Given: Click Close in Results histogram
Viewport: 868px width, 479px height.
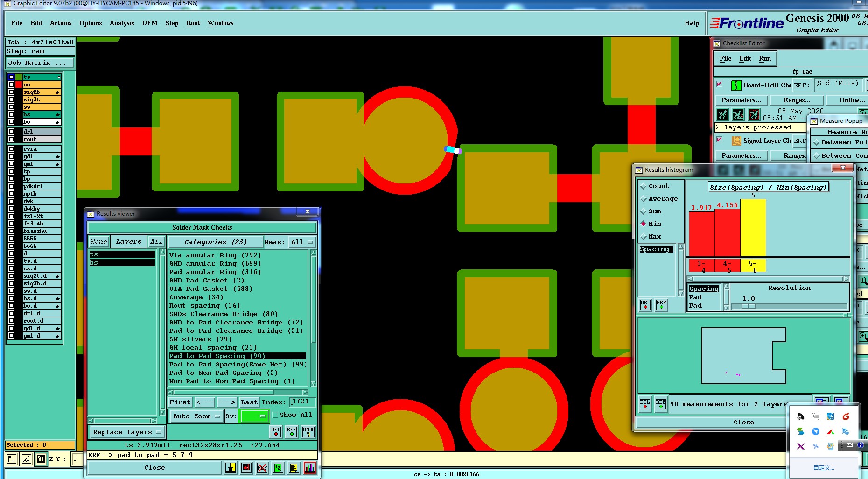Looking at the screenshot, I should point(744,422).
